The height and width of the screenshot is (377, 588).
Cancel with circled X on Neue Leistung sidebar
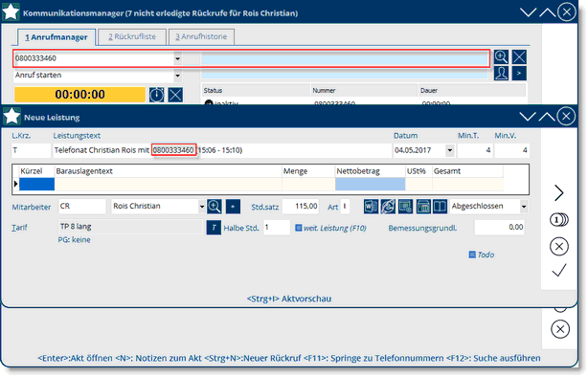[558, 247]
